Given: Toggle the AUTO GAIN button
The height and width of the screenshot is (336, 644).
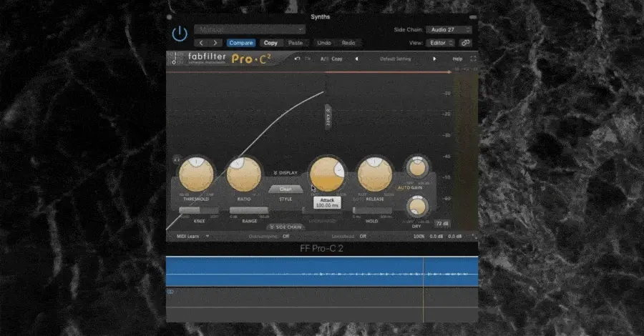Looking at the screenshot, I should point(410,187).
